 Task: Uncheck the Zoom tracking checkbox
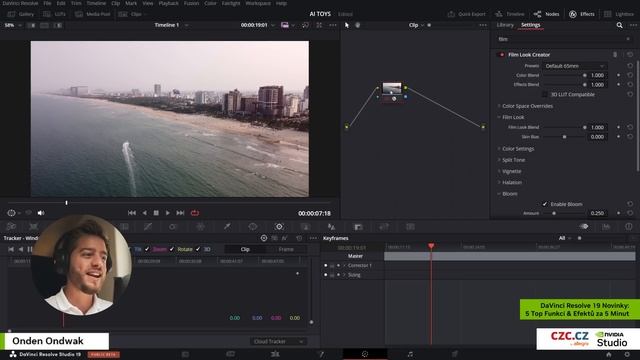pyautogui.click(x=147, y=249)
